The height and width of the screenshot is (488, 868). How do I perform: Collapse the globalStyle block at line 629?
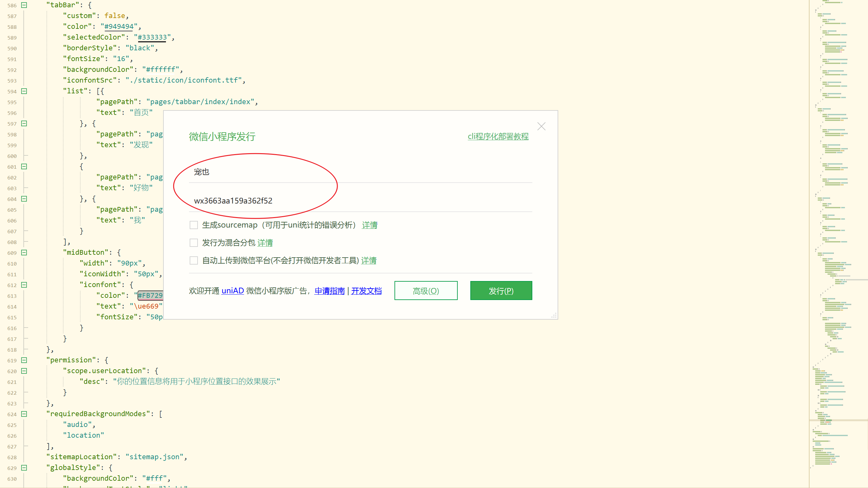24,468
